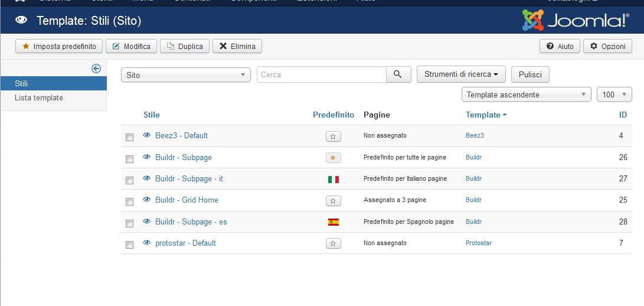Sort by Predefinito column header
The image size is (644, 306).
334,115
